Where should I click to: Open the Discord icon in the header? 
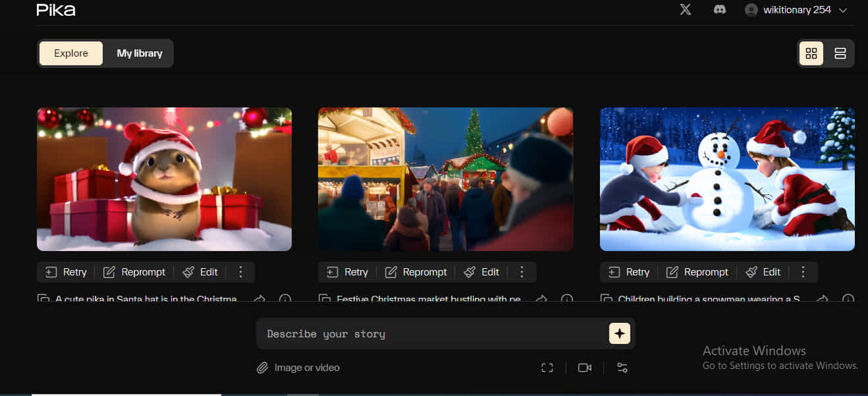(x=720, y=9)
